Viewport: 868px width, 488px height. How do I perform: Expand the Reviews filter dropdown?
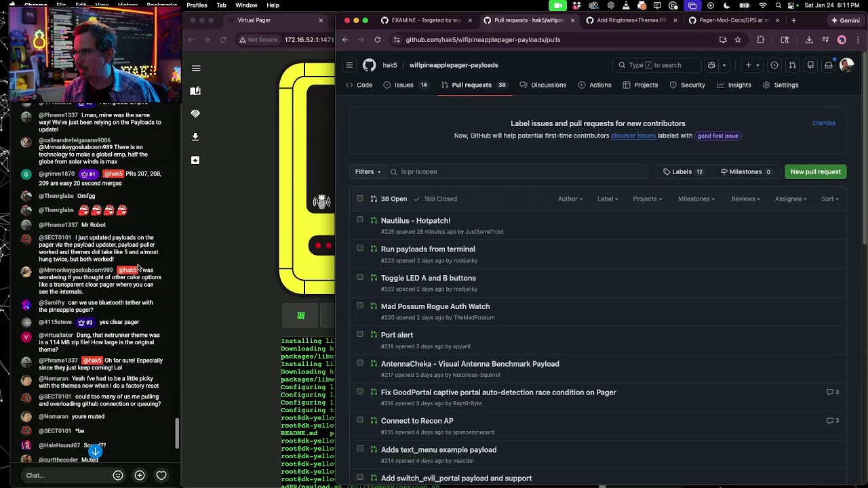(x=746, y=199)
